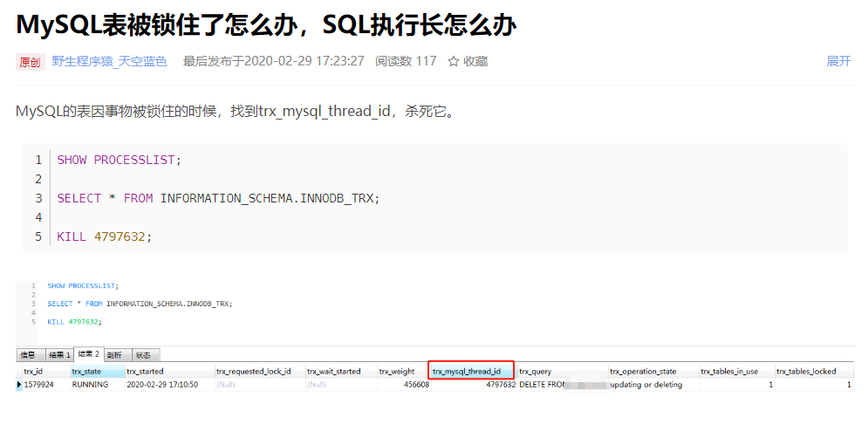Click the trx_tables_locked column header
This screenshot has width=868, height=438.
pyautogui.click(x=814, y=371)
